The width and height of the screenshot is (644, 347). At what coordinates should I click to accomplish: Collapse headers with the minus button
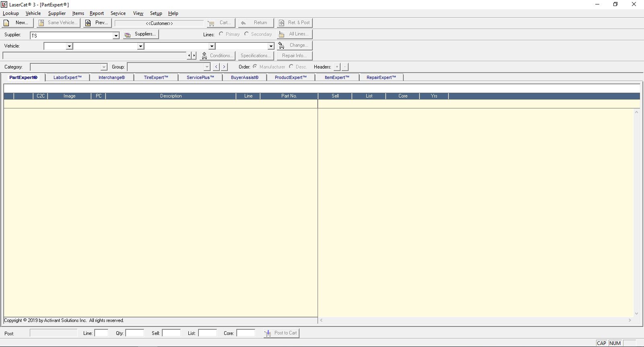pos(345,67)
